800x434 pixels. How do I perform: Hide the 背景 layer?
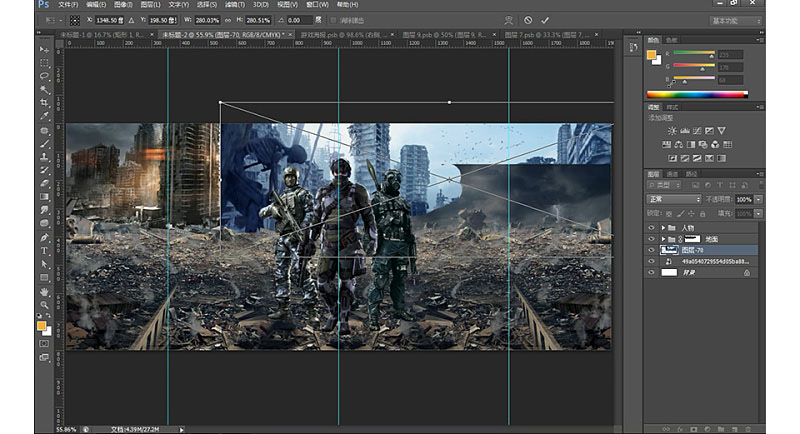point(651,273)
